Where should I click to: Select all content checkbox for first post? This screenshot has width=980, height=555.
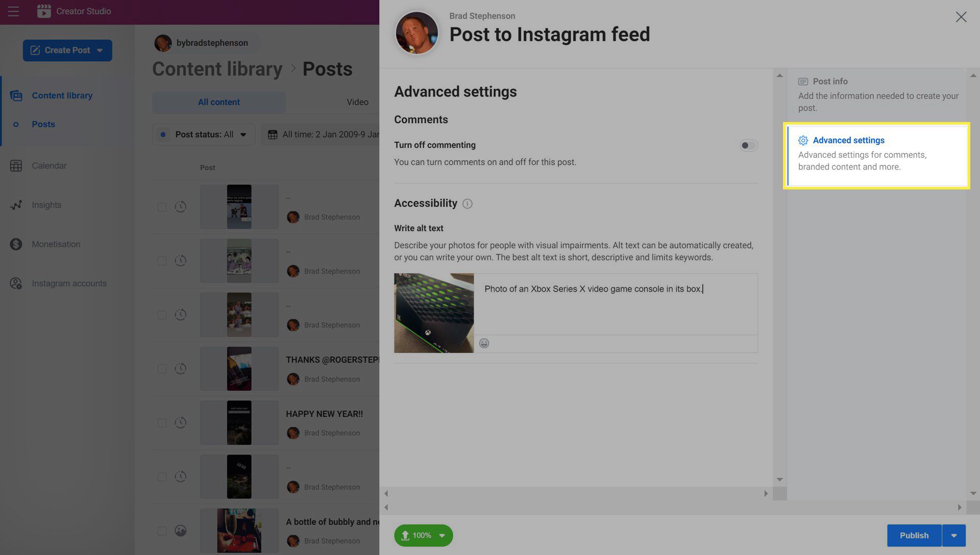click(x=161, y=206)
